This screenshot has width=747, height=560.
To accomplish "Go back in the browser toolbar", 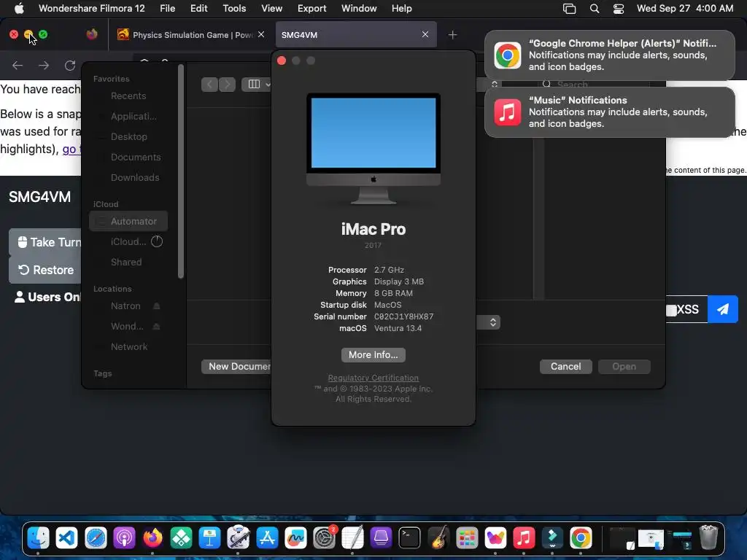I will tap(18, 65).
